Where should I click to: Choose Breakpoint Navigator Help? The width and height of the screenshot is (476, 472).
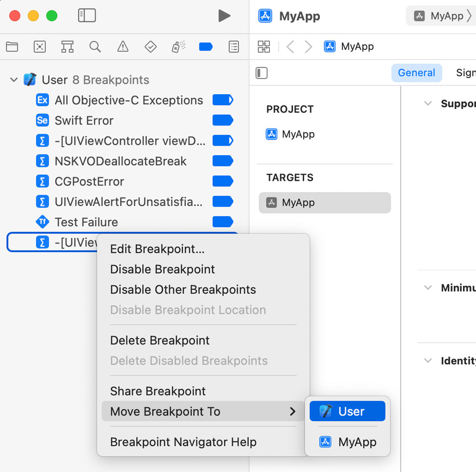(203, 442)
